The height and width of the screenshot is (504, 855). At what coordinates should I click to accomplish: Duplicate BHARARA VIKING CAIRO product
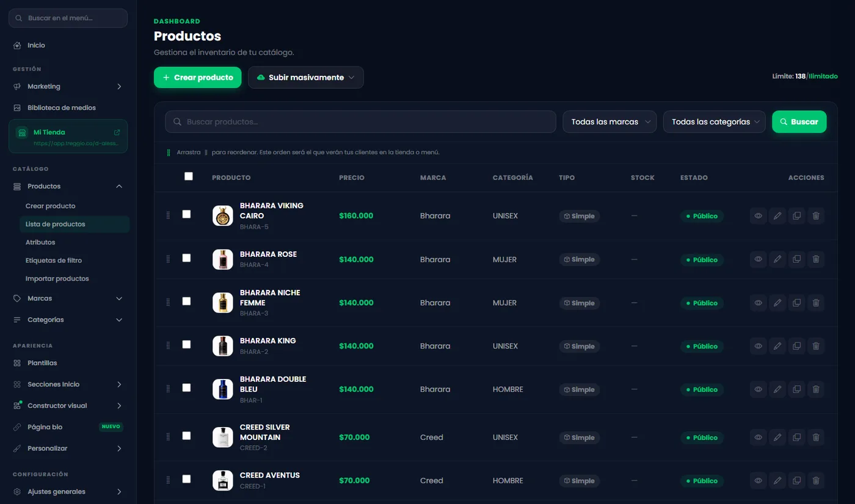[796, 216]
